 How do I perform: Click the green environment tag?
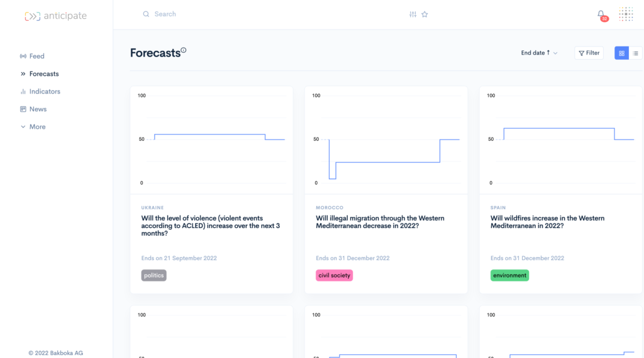[x=509, y=275]
